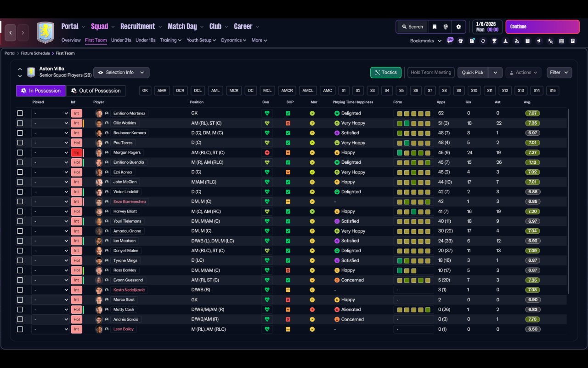Click the exclamation report bookmark icon
This screenshot has height=368, width=588.
pos(472,41)
